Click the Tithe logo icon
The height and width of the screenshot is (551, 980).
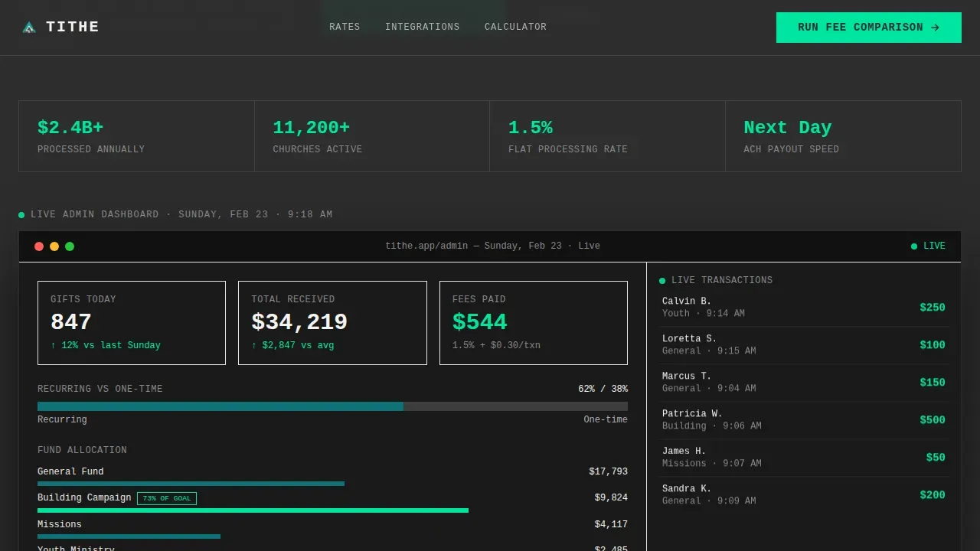[29, 28]
